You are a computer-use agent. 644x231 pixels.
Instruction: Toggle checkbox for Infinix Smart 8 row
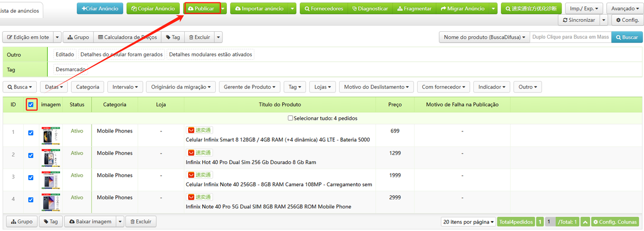click(x=31, y=133)
